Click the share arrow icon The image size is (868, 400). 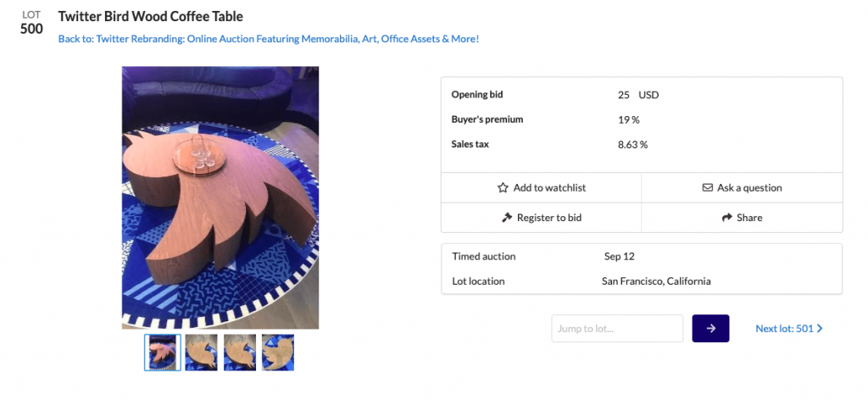(726, 218)
